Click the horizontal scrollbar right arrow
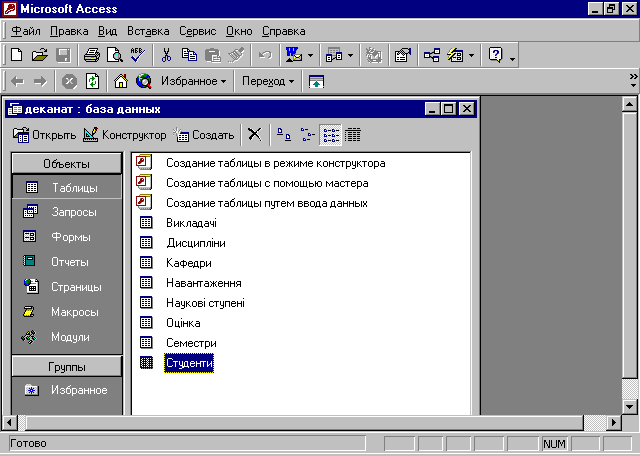640x456 pixels. click(x=614, y=423)
